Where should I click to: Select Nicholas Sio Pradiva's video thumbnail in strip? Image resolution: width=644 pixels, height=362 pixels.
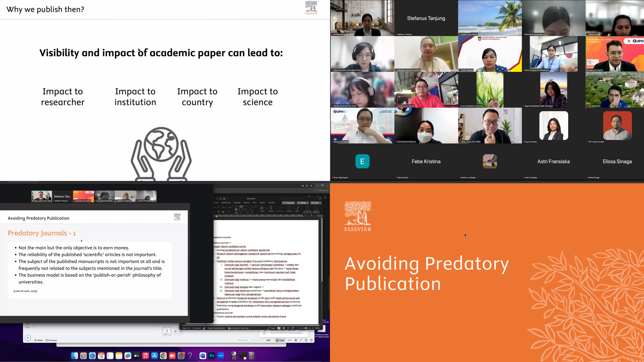[x=83, y=196]
